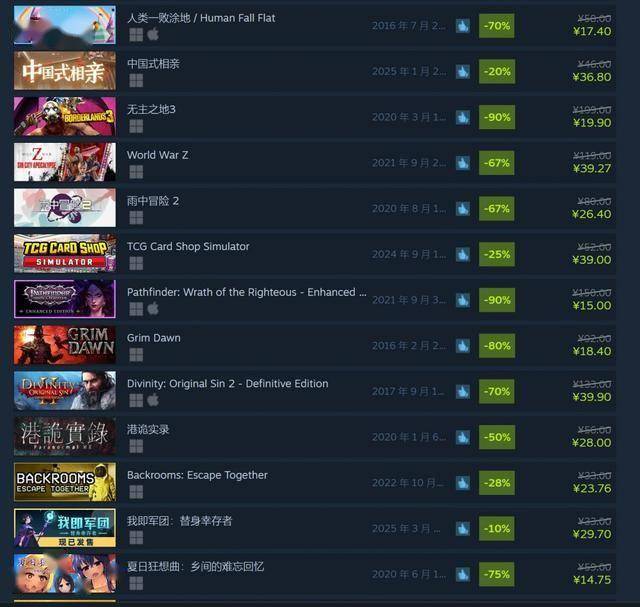Open the 港詭實錄 capsule image
This screenshot has width=640, height=607.
coord(65,437)
